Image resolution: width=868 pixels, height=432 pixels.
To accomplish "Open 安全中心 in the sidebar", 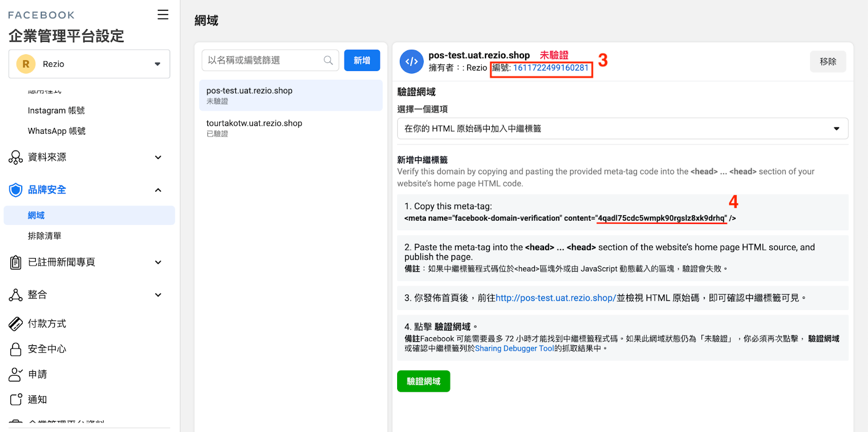I will pyautogui.click(x=47, y=349).
